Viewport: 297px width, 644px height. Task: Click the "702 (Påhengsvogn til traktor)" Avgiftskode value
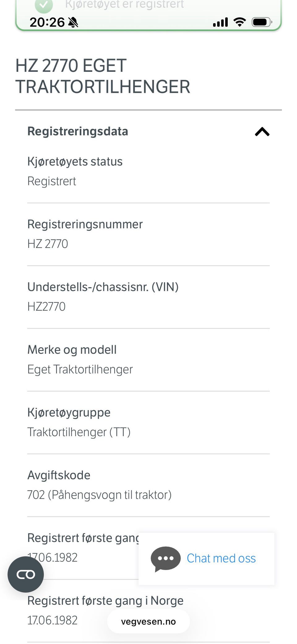[99, 495]
